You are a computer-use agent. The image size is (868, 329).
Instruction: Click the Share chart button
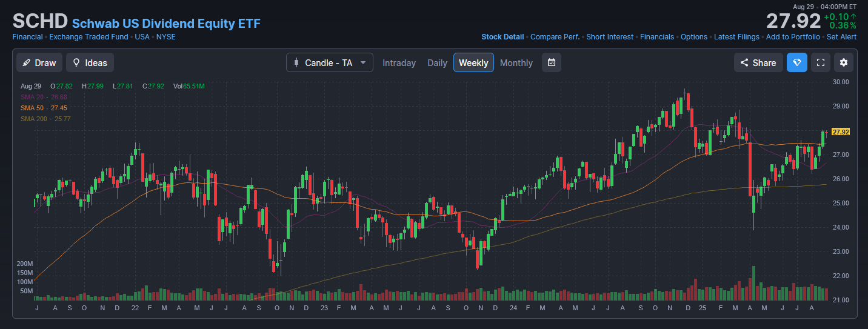click(x=758, y=62)
